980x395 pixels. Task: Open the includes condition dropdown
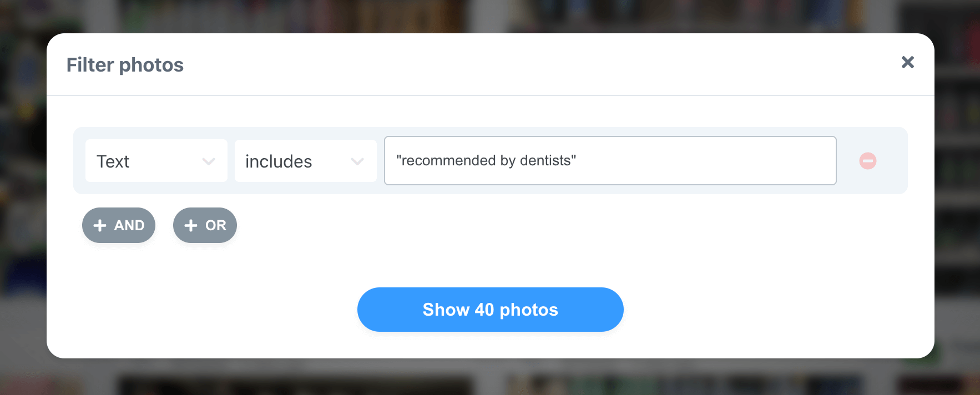305,161
